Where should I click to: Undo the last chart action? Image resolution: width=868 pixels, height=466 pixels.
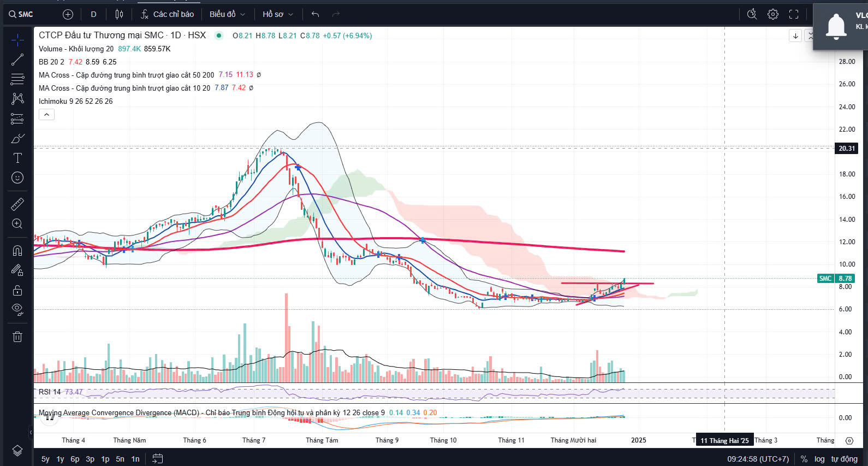(x=315, y=14)
